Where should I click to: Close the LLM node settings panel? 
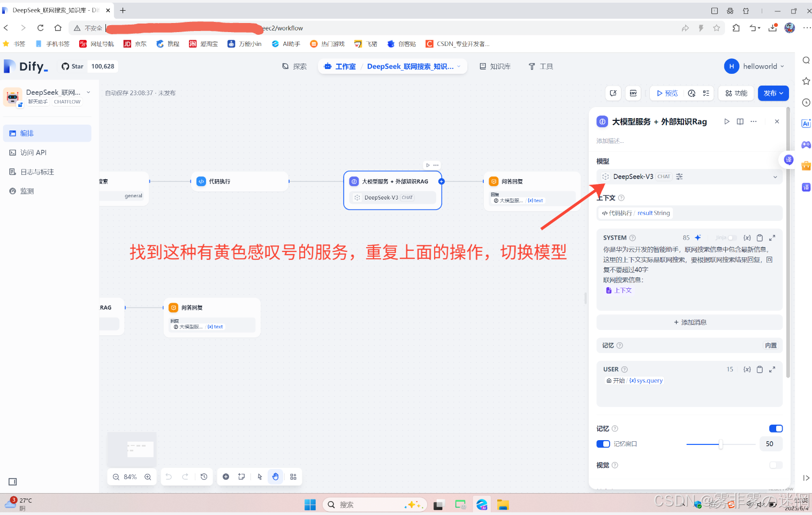[777, 121]
